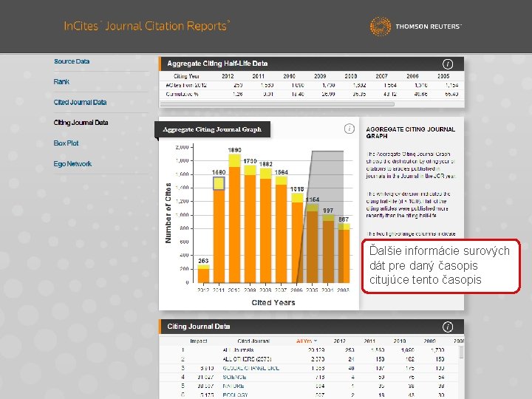
Task: Click the highlighted yellow square on 2011 bar
Action: pyautogui.click(x=219, y=183)
